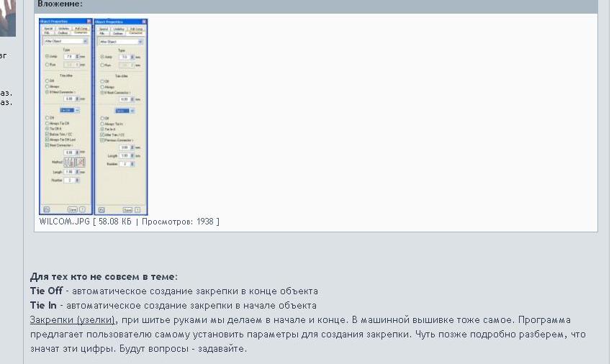Click text 'автоматическое создание закрепки в начале объекта'

tap(191, 305)
